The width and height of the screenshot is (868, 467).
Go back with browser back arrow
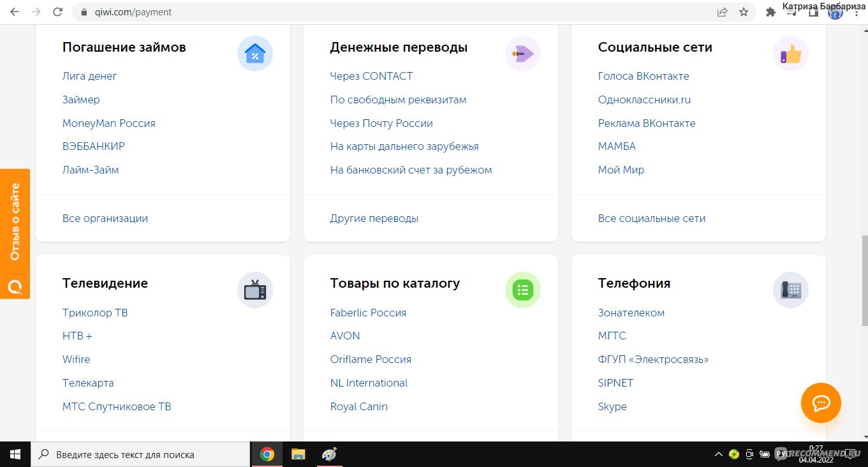[15, 12]
